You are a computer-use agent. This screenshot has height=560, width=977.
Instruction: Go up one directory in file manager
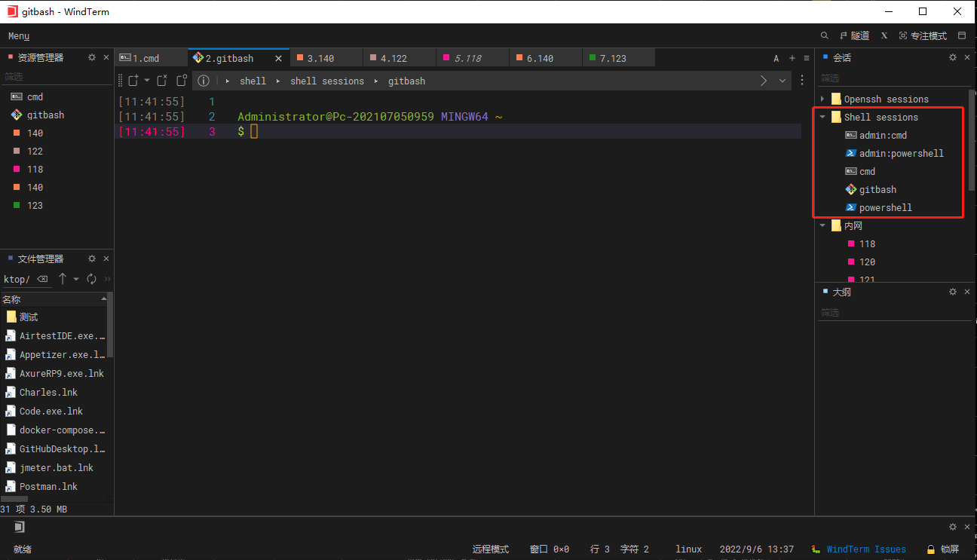tap(63, 279)
